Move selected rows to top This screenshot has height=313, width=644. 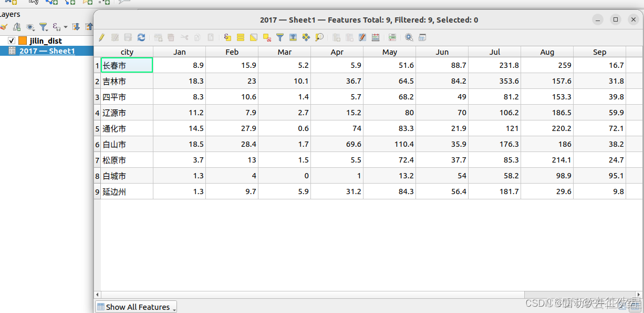(293, 37)
